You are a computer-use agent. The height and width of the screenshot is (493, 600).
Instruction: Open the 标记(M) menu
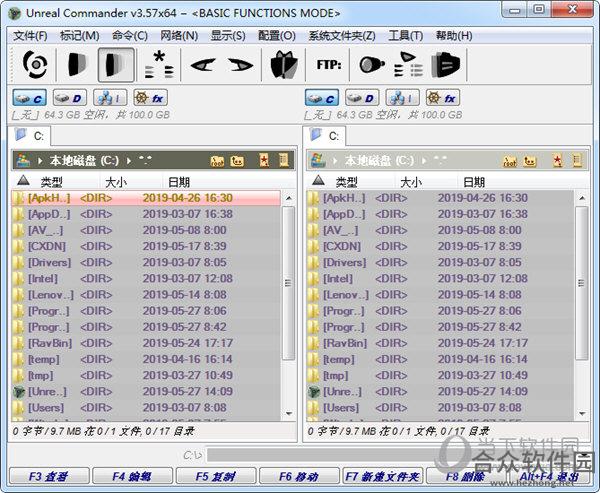point(80,36)
